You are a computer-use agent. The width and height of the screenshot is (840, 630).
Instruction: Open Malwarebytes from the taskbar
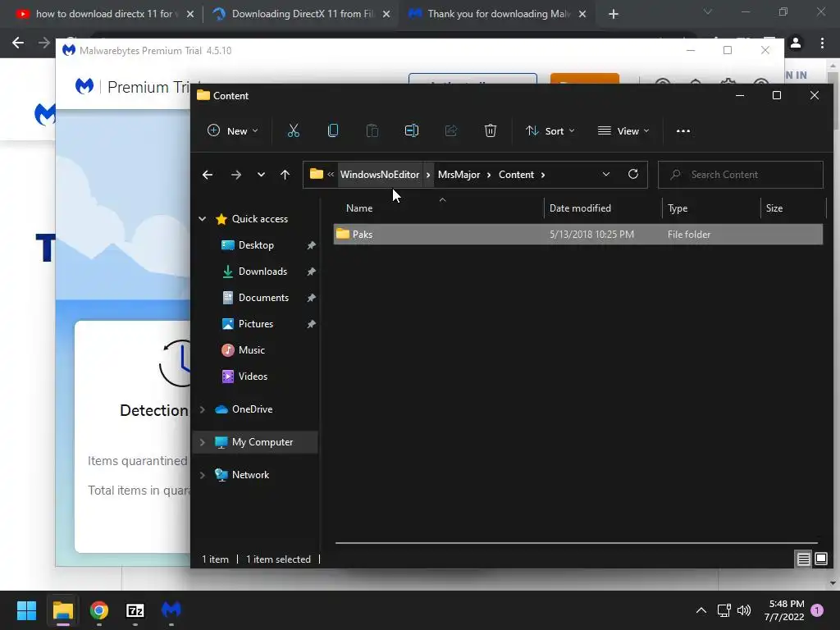coord(171,610)
